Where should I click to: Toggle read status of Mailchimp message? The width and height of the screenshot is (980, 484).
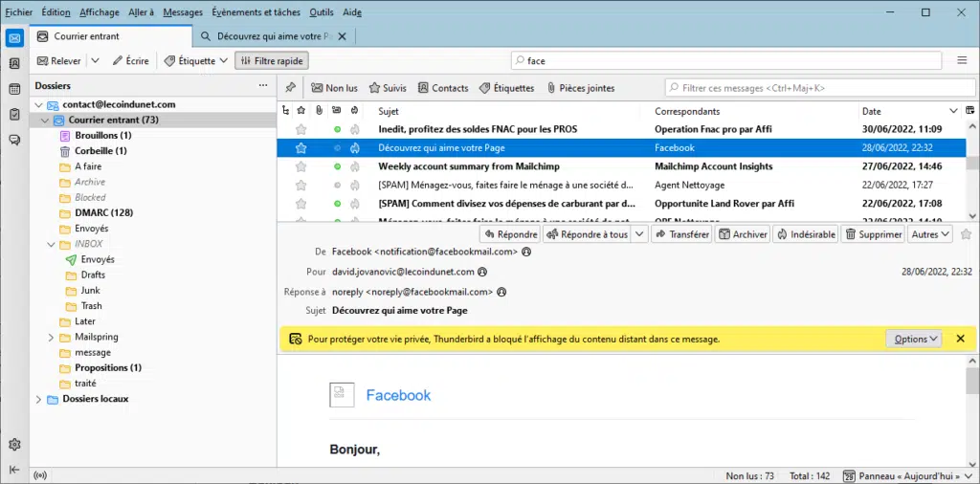pos(338,166)
